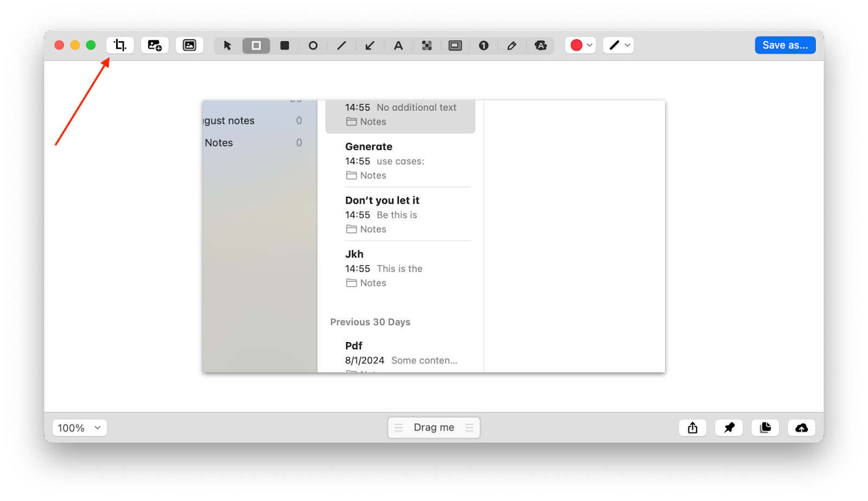The image size is (868, 501).
Task: Click the Save as button
Action: coord(784,45)
